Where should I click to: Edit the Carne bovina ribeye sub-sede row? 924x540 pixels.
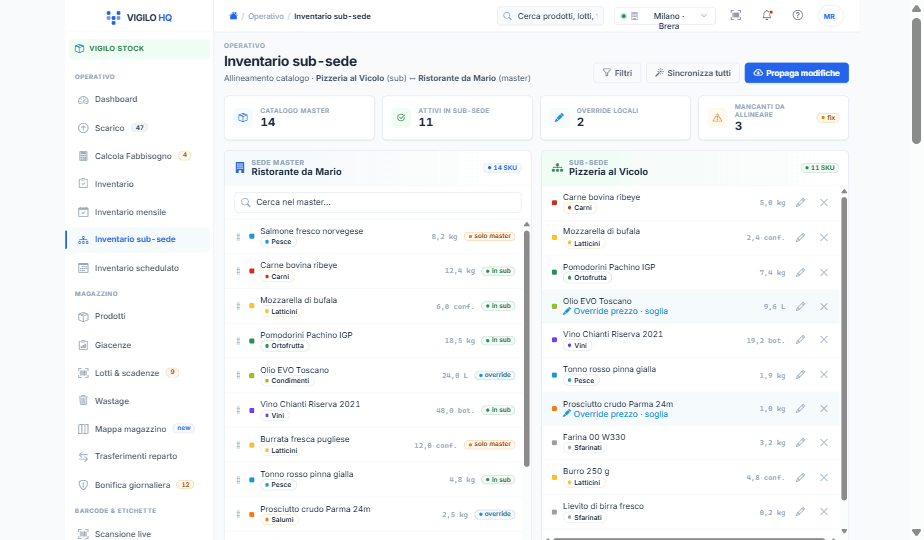800,203
